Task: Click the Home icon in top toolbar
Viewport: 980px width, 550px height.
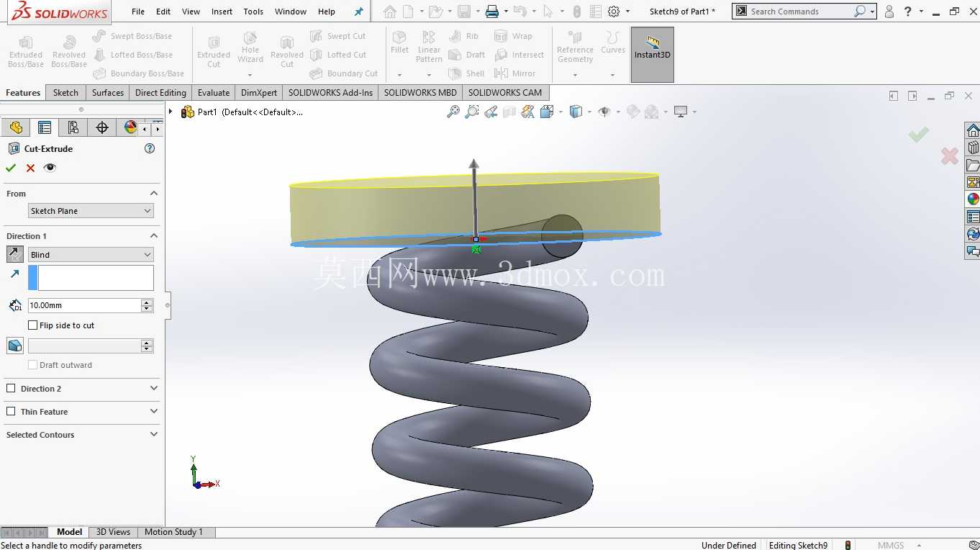Action: pyautogui.click(x=389, y=12)
